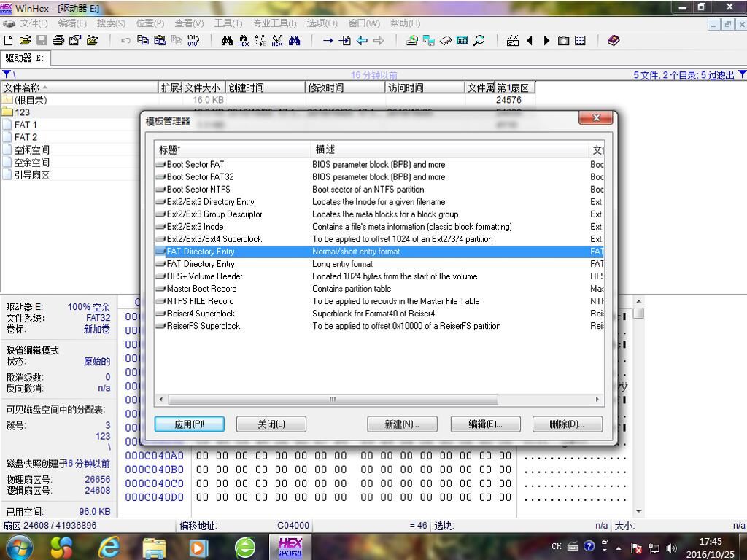Click the 101/010 modify data icon
Viewport: 747px width, 560px height.
coord(193,41)
